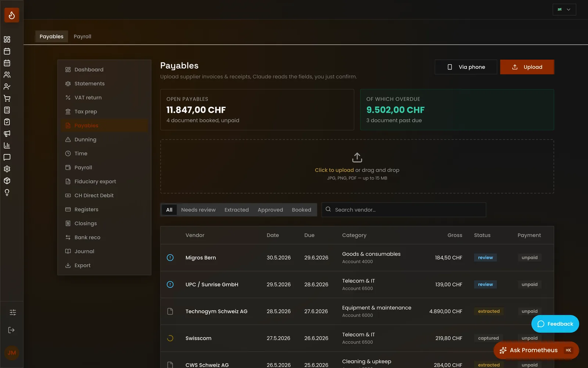Open Ask Prometheus assistant
The height and width of the screenshot is (368, 588).
(x=536, y=350)
